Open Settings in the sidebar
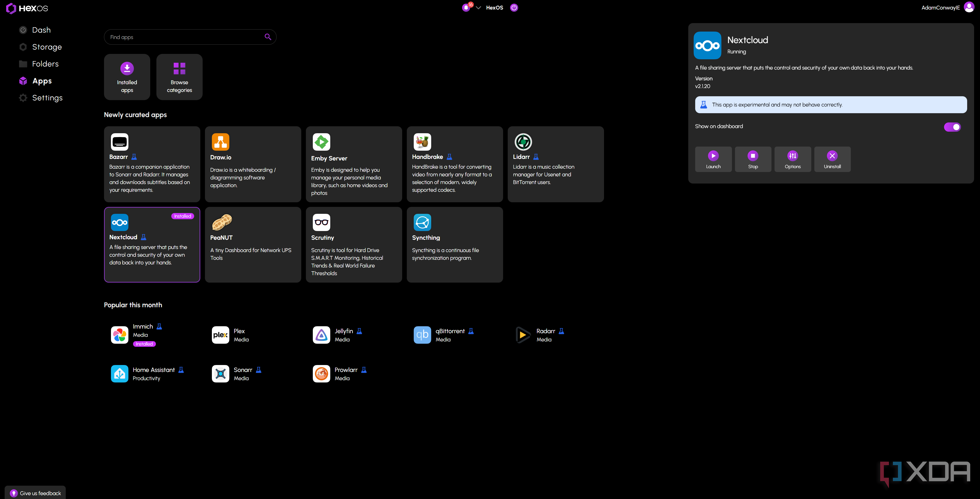 click(x=41, y=98)
